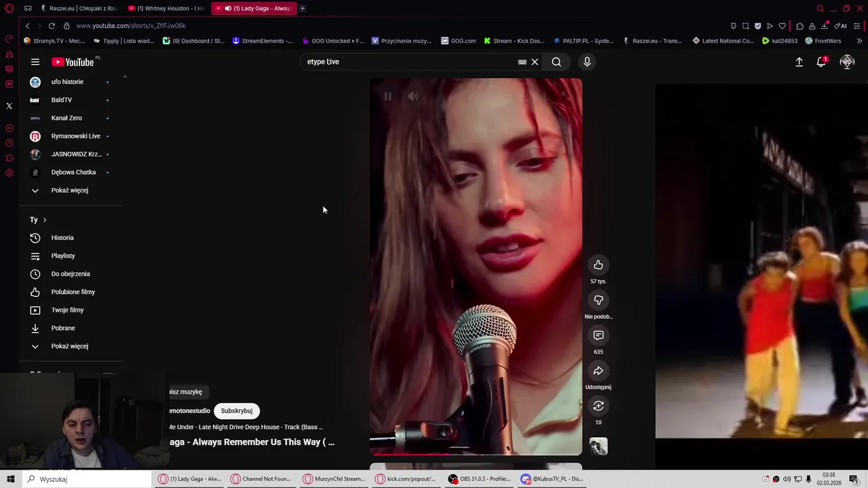Screen dimensions: 868x488
Task: Go back with the browser back arrow
Action: [27, 26]
